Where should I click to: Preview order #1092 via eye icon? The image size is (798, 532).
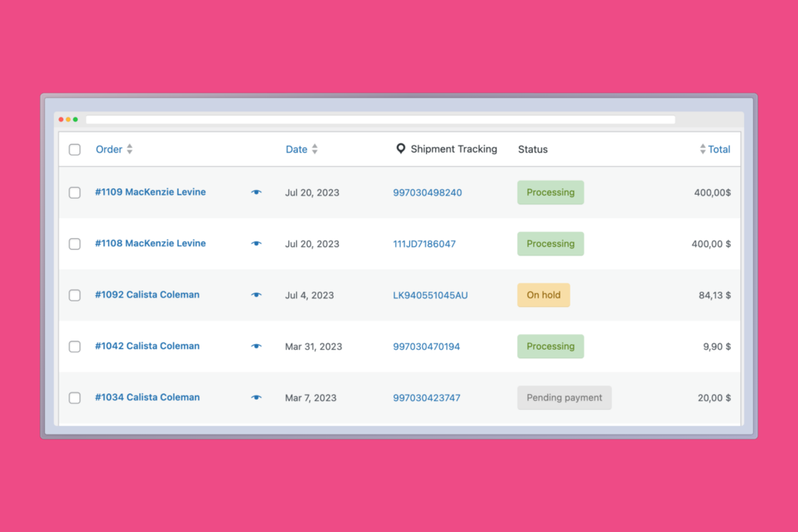pos(256,295)
